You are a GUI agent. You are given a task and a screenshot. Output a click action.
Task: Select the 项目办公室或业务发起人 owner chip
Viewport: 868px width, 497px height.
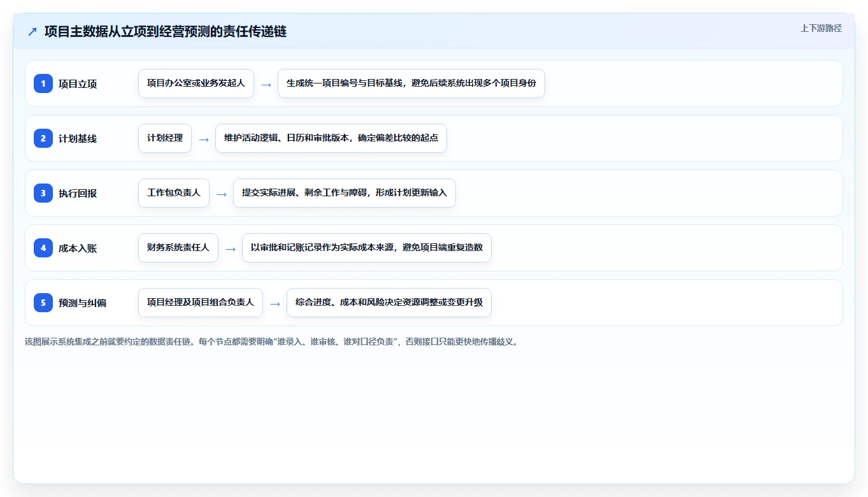(196, 83)
